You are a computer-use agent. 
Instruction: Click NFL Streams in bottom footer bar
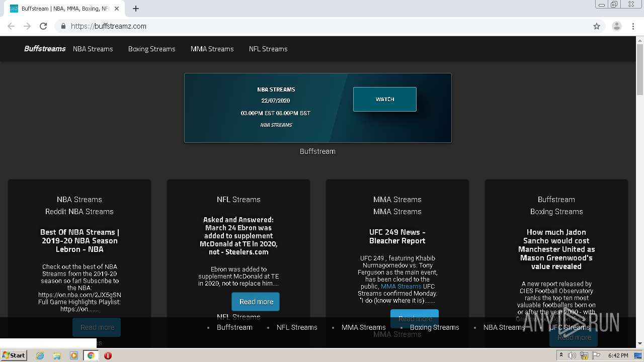click(297, 327)
